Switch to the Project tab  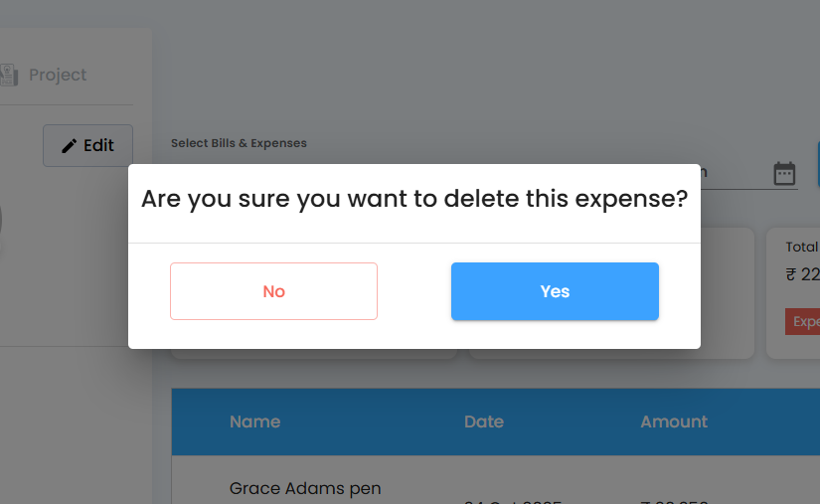click(x=57, y=75)
